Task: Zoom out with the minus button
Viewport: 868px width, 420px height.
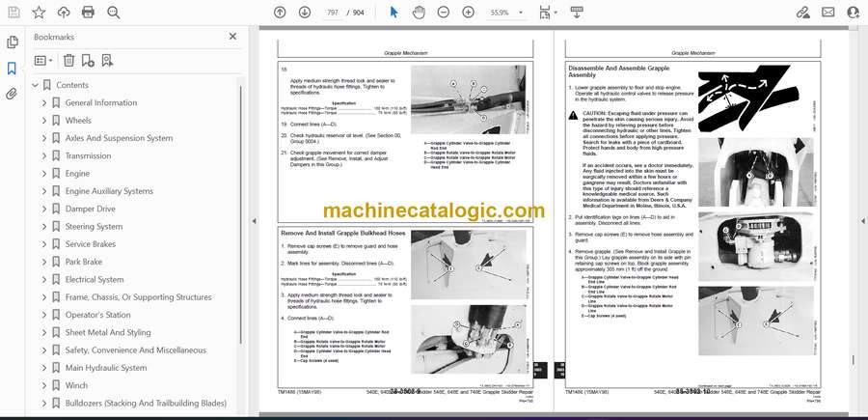Action: 444,13
